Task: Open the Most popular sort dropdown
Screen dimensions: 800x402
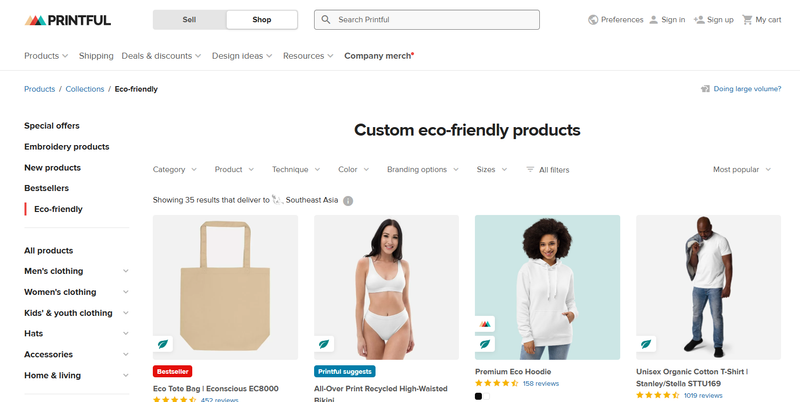Action: pyautogui.click(x=742, y=170)
